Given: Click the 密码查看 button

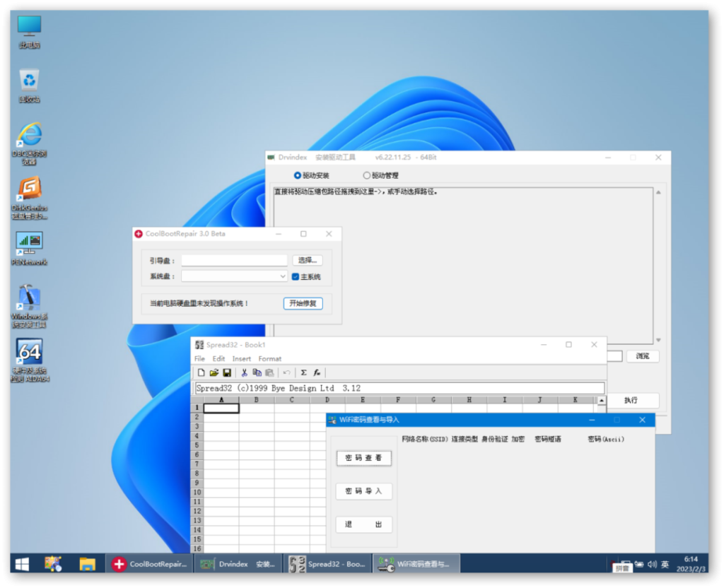Looking at the screenshot, I should [364, 458].
